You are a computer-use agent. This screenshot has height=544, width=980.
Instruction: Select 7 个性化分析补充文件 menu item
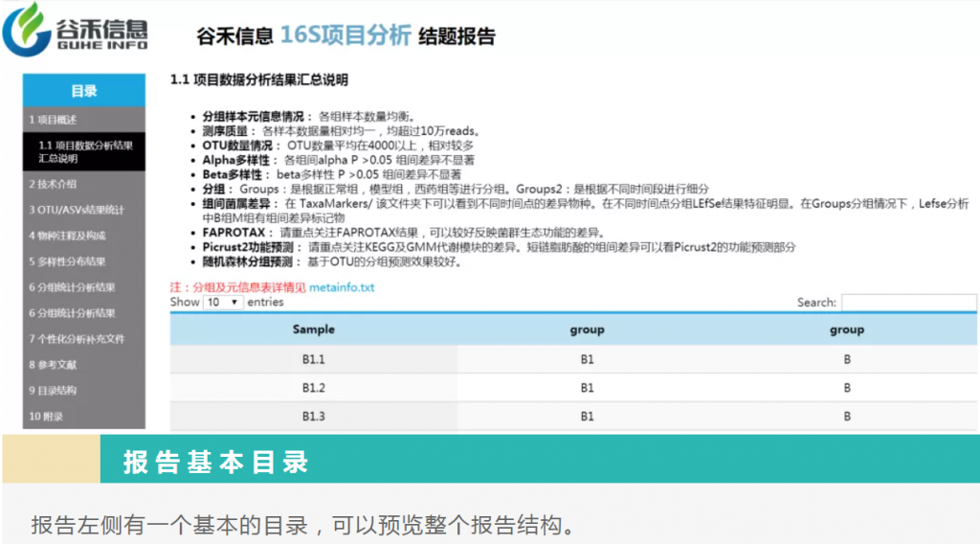pos(77,339)
